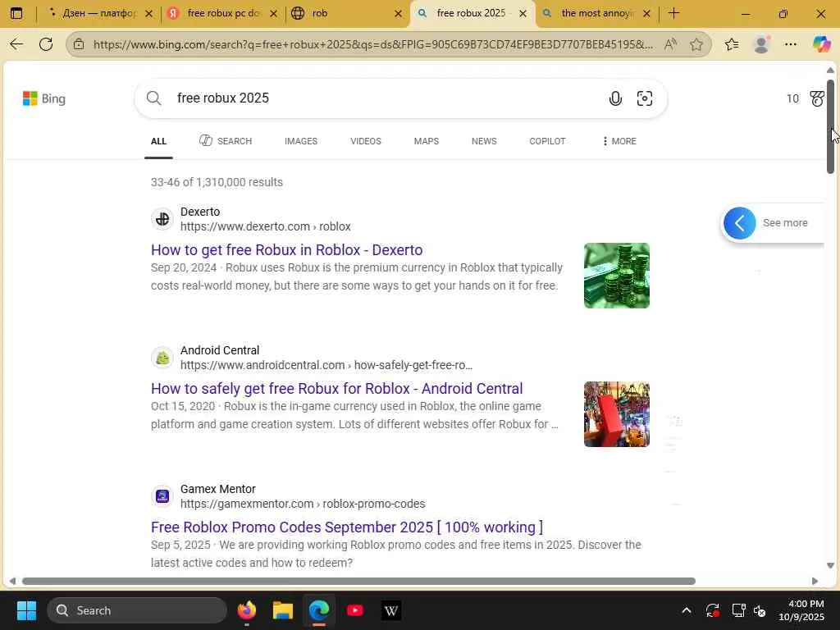Viewport: 840px width, 630px height.
Task: Open Wikipedia app in taskbar
Action: [x=391, y=610]
